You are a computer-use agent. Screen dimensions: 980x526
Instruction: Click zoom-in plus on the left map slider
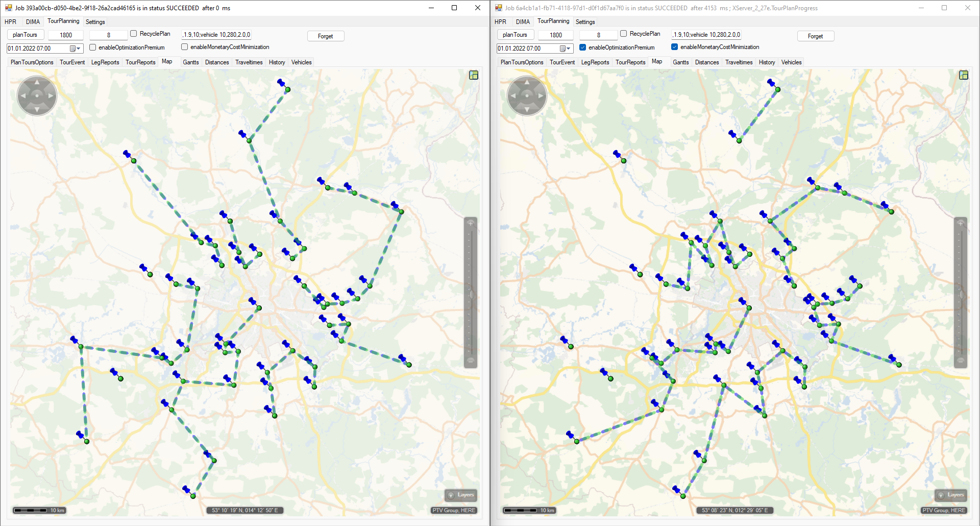click(471, 223)
